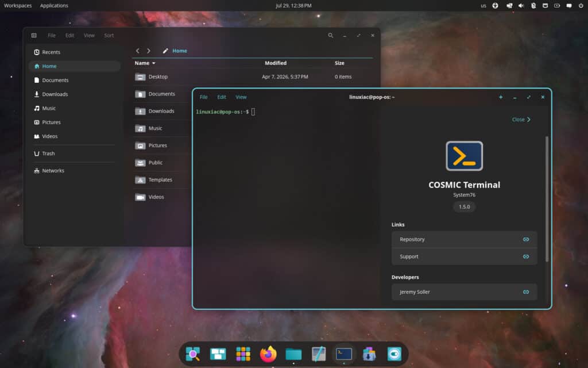Open the Bluetooth icon in top panel
588x368 pixels.
[533, 6]
